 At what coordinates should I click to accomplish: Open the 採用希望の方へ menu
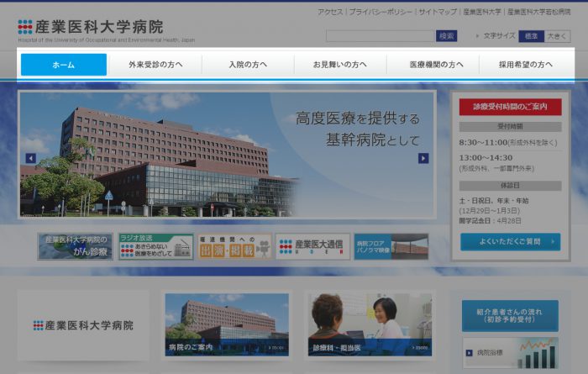click(x=525, y=65)
